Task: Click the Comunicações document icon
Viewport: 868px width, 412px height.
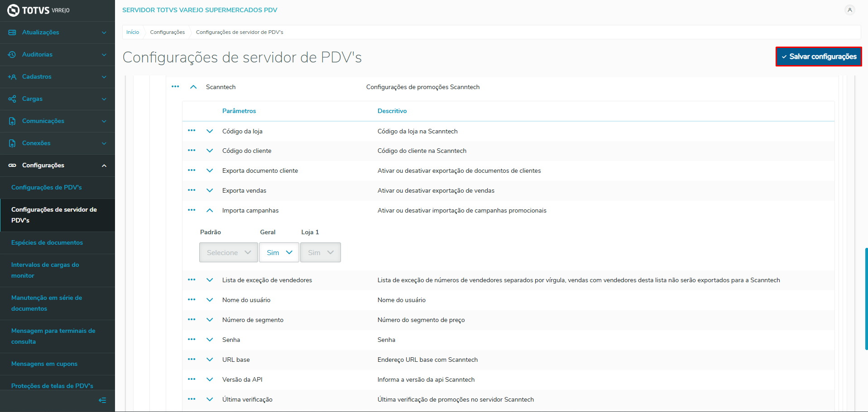Action: pyautogui.click(x=12, y=121)
